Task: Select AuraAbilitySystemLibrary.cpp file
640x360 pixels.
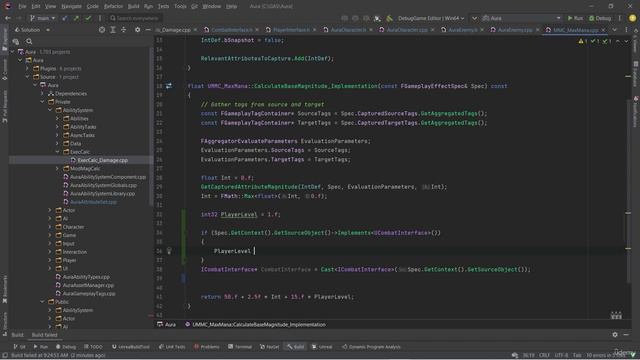Action: tap(102, 193)
